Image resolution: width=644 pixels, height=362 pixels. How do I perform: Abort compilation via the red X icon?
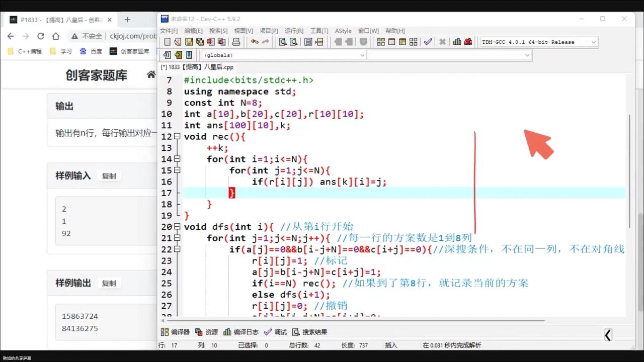(441, 42)
